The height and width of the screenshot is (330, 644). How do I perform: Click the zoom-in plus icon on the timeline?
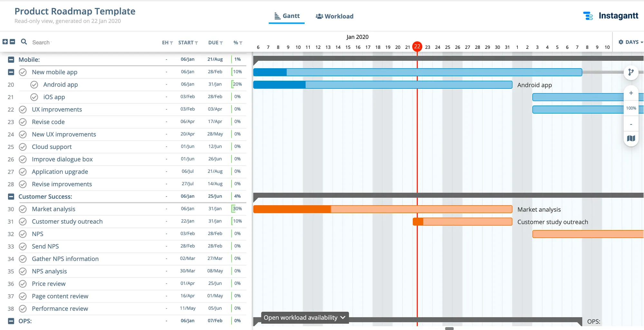click(x=631, y=93)
